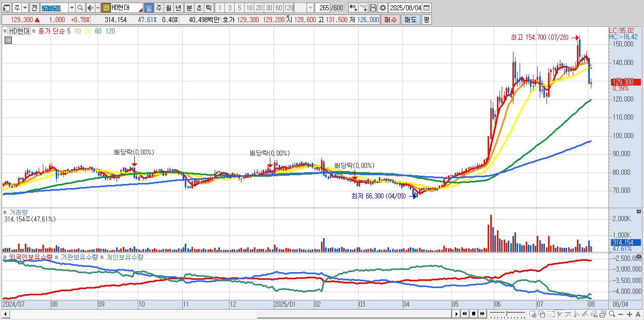Switch to the 분 minute chart period
The width and height of the screenshot is (644, 320).
189,8
